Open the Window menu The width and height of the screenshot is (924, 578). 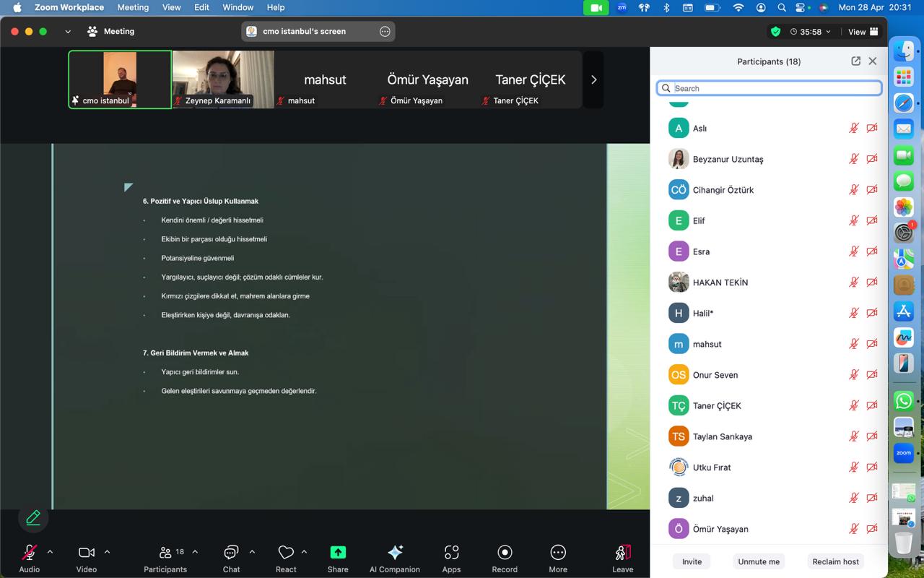237,7
